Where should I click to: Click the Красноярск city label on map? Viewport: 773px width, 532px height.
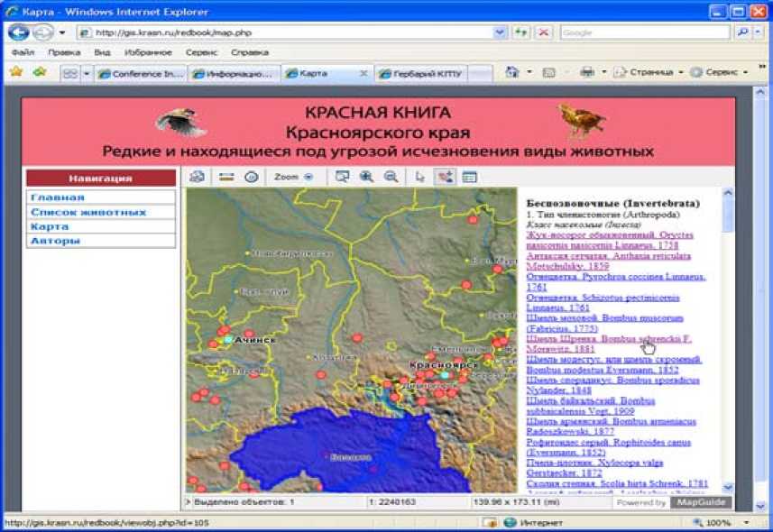[x=443, y=365]
